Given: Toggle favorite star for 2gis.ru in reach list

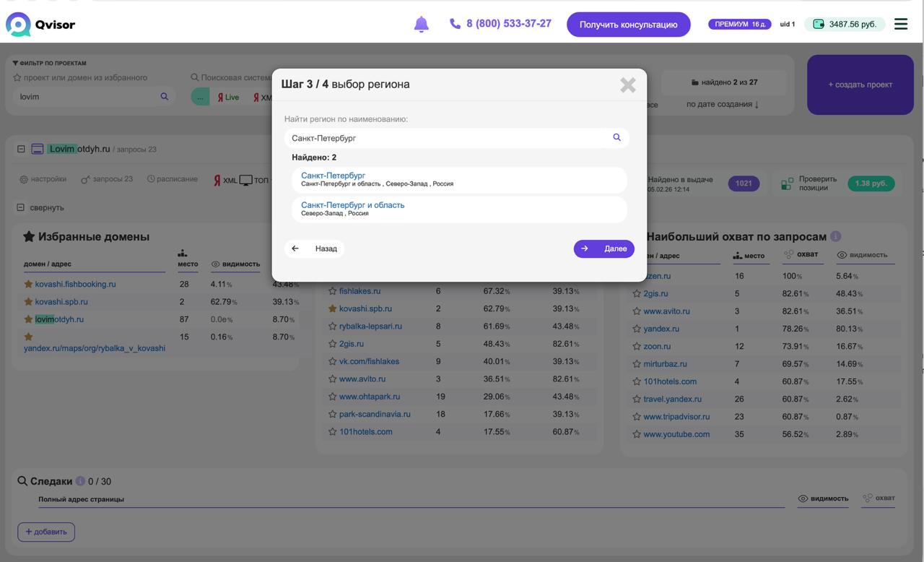Looking at the screenshot, I should coord(637,294).
